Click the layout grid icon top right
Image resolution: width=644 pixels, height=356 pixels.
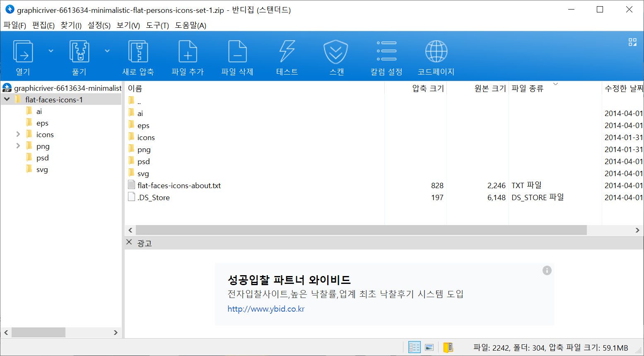(x=632, y=42)
